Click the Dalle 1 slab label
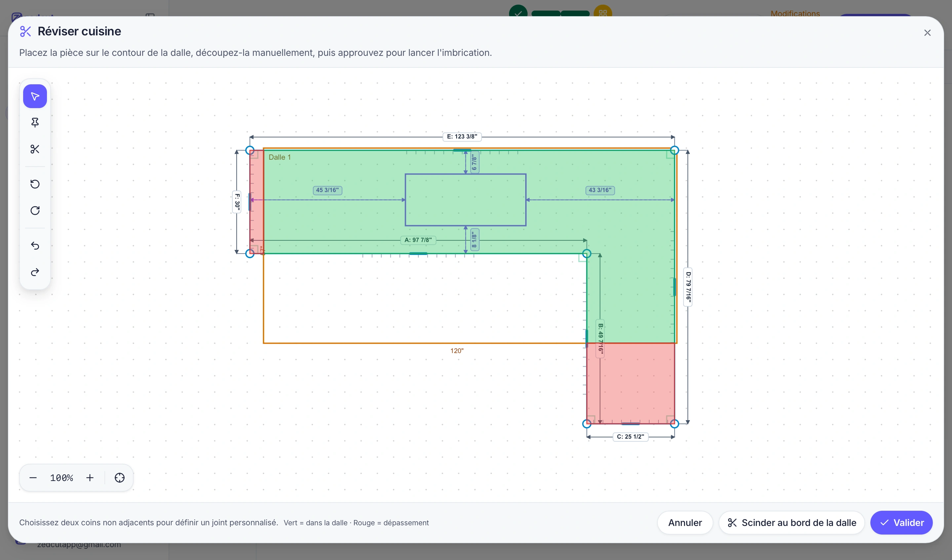Image resolution: width=952 pixels, height=560 pixels. click(280, 157)
